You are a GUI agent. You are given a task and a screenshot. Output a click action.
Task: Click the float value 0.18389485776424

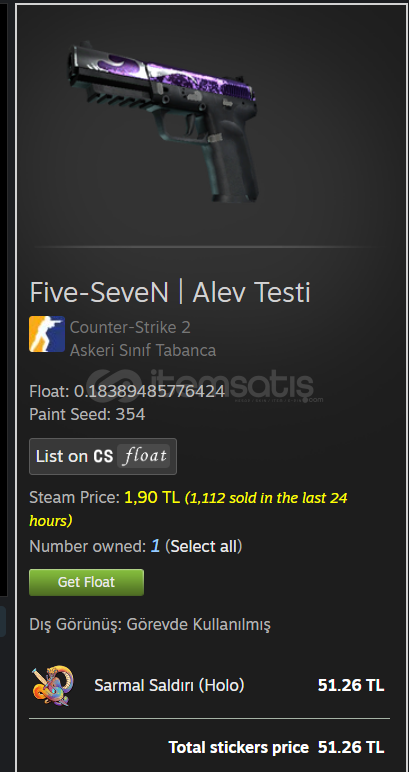pyautogui.click(x=149, y=391)
